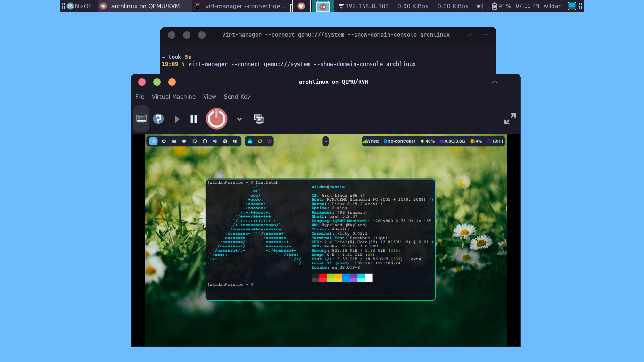This screenshot has height=362, width=644.
Task: Click the orange window button of archlinux window
Action: 172,82
